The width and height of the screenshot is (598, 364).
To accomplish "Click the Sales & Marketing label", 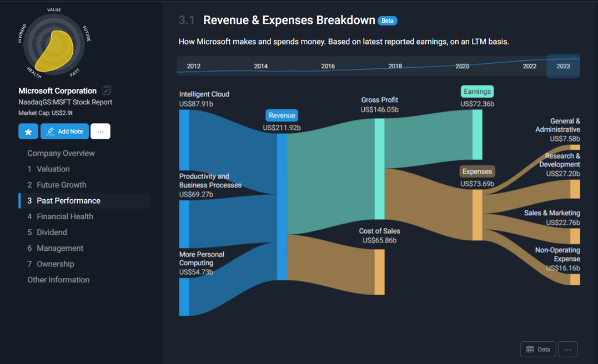I will pos(552,213).
